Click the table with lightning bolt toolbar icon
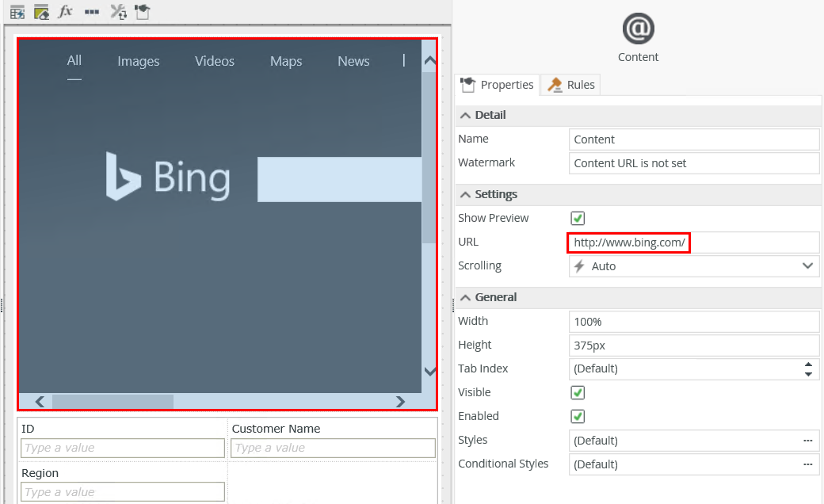This screenshot has width=824, height=504. (17, 12)
